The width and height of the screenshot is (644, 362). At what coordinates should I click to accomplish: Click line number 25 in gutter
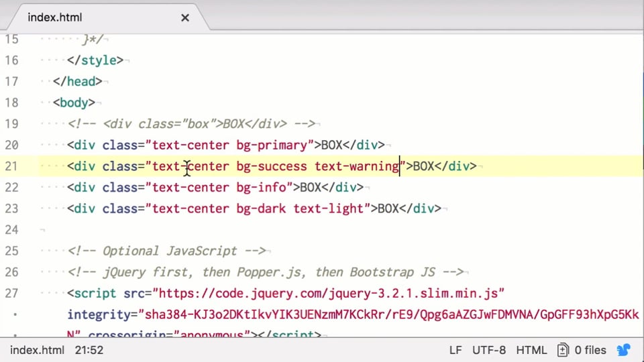click(11, 251)
